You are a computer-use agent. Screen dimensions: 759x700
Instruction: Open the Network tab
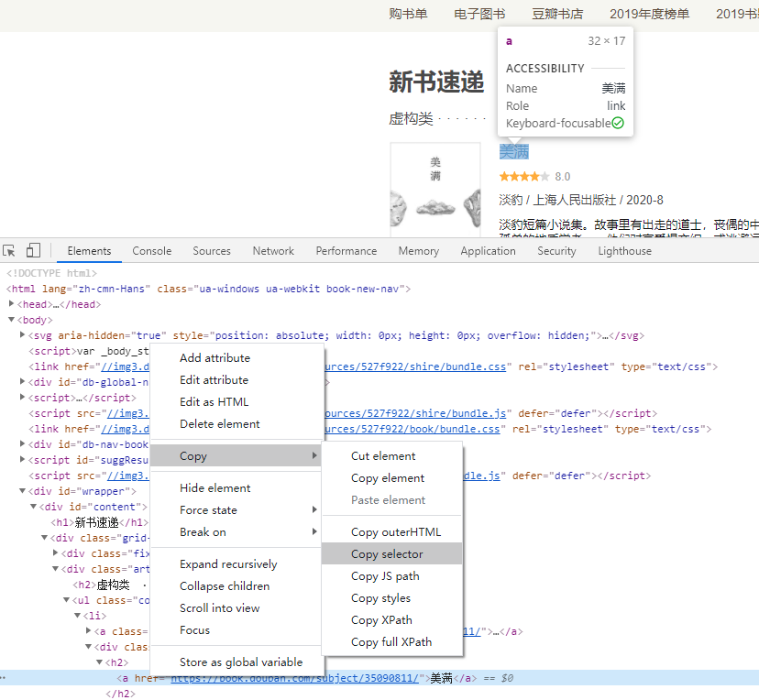coord(273,251)
